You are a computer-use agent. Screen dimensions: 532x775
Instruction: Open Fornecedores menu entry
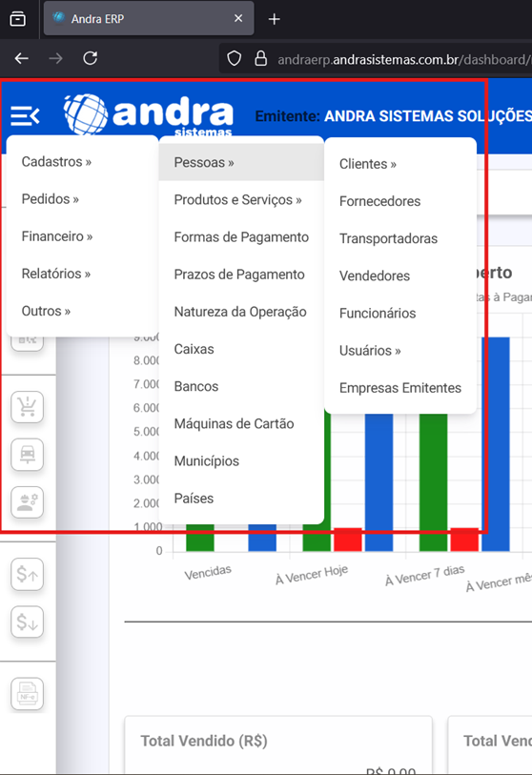click(400, 201)
